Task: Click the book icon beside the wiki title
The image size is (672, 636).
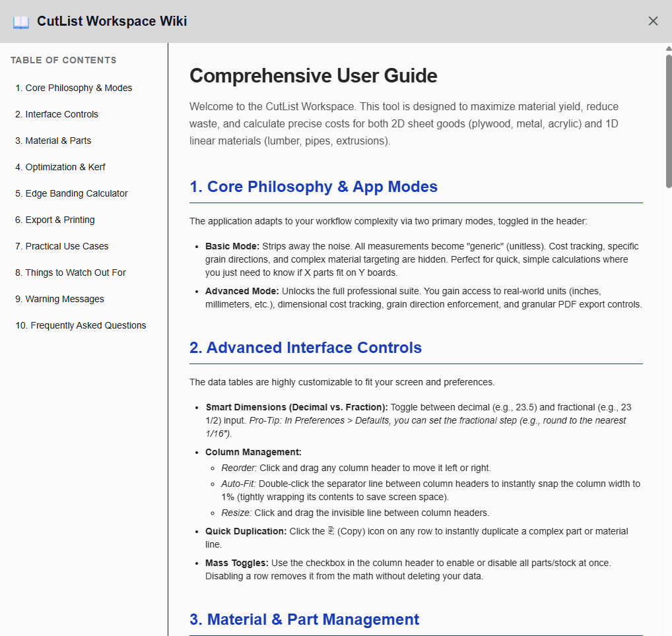Action: tap(20, 22)
